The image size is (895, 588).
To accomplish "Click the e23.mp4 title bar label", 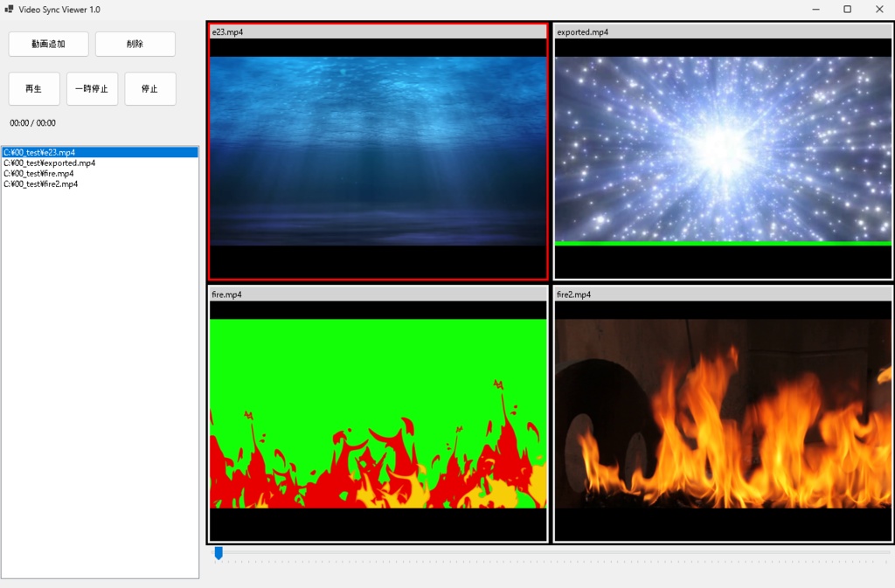I will click(225, 31).
